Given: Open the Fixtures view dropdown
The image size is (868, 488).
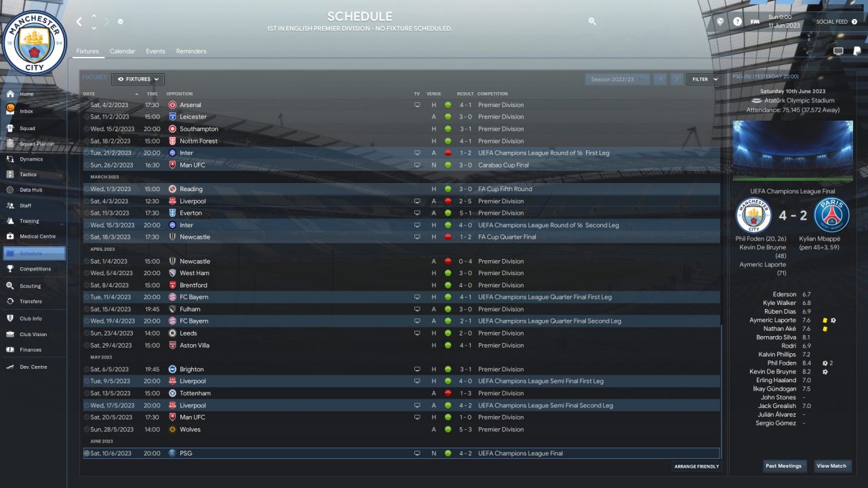Looking at the screenshot, I should click(x=138, y=79).
